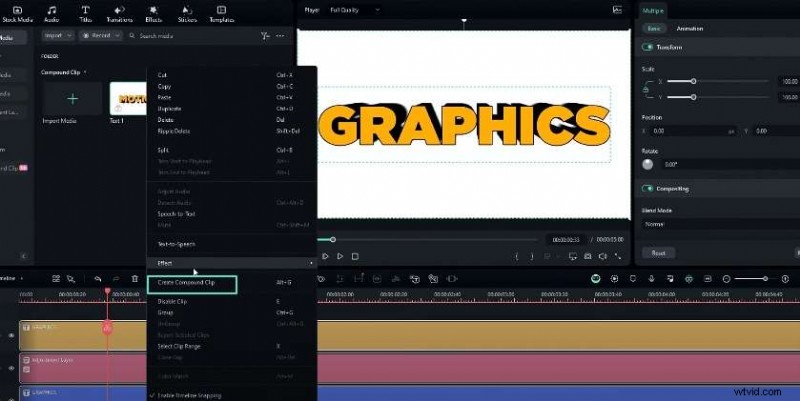
Task: Open the Templates tab
Action: click(x=221, y=14)
